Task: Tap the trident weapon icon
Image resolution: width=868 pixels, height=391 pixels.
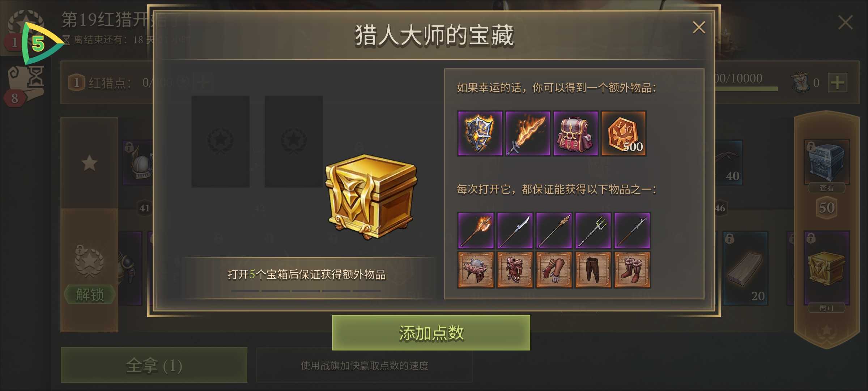Action: (x=593, y=231)
